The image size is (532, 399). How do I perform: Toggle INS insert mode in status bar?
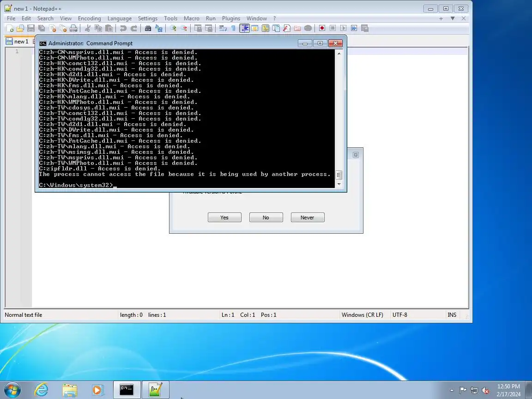(452, 315)
